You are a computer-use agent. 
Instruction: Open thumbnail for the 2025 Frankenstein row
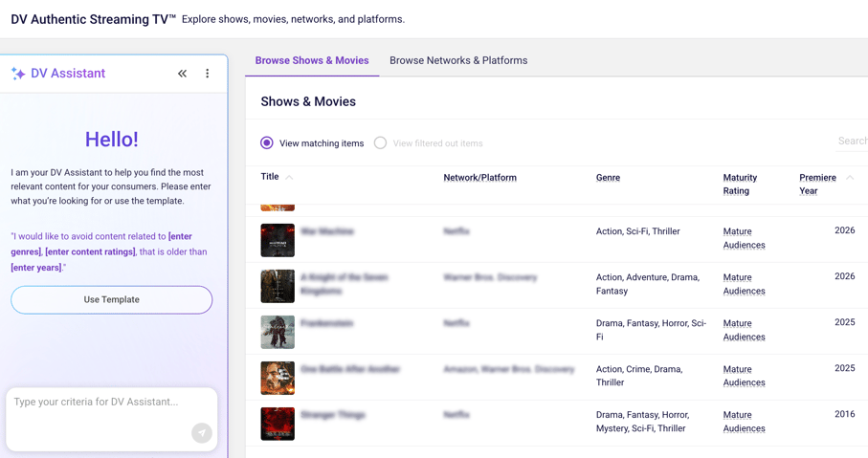click(x=278, y=332)
